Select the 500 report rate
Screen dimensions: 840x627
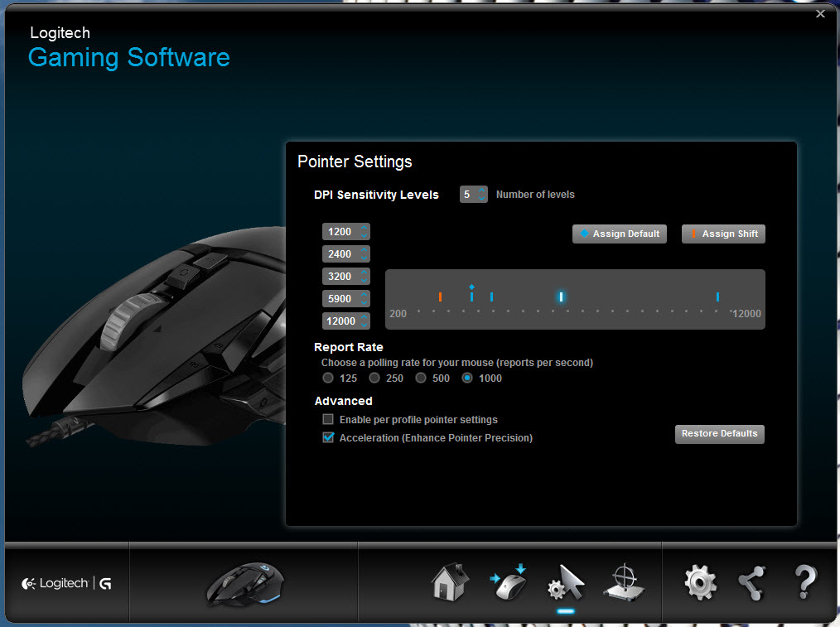click(421, 378)
